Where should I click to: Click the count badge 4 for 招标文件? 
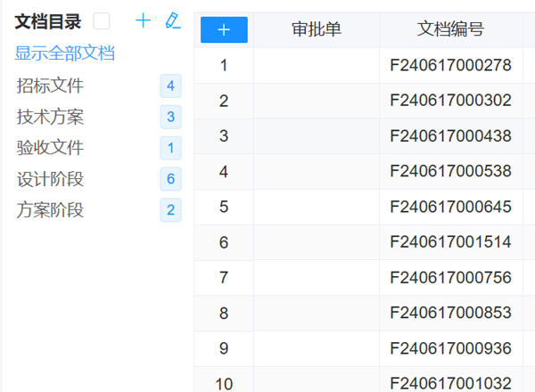(170, 86)
